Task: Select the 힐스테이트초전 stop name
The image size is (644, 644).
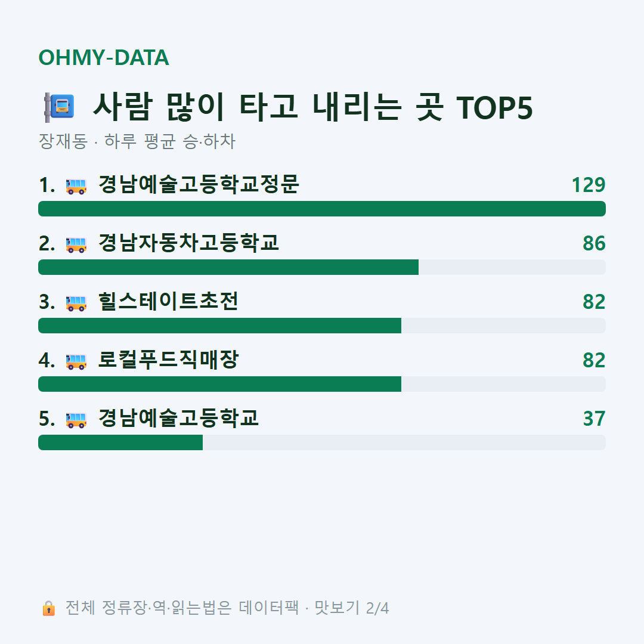Action: pos(168,301)
